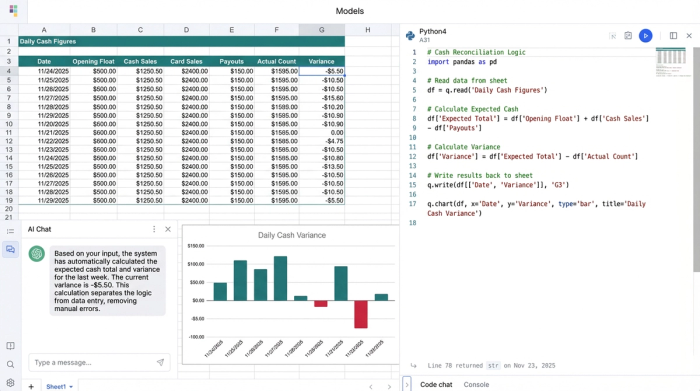The height and width of the screenshot is (391, 700).
Task: Click the Opening Float heading cell
Action: tap(93, 62)
